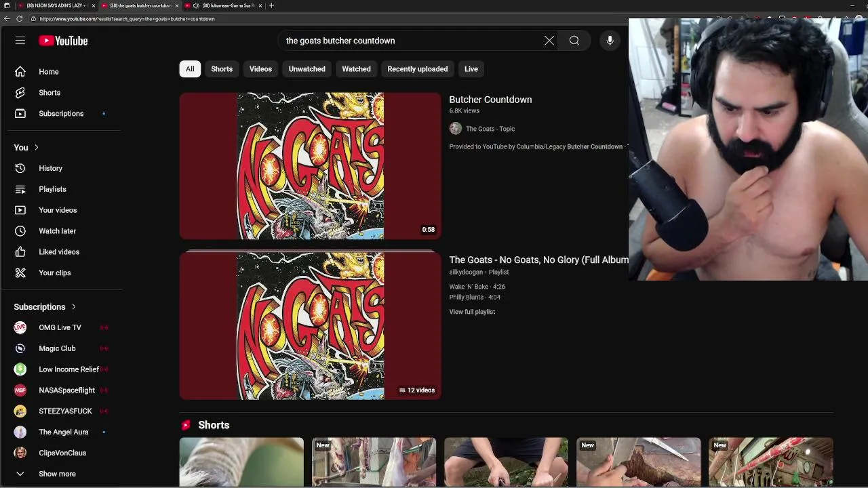Open the Butcher Countdown video title
Image resolution: width=868 pixels, height=488 pixels.
click(490, 100)
